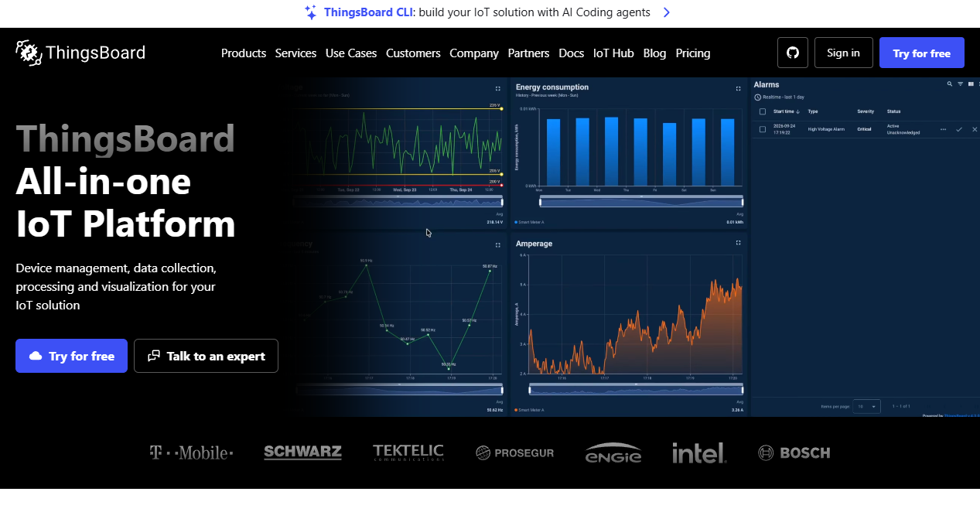Click the Realtime - last 1 day text
980x519 pixels.
[x=785, y=97]
